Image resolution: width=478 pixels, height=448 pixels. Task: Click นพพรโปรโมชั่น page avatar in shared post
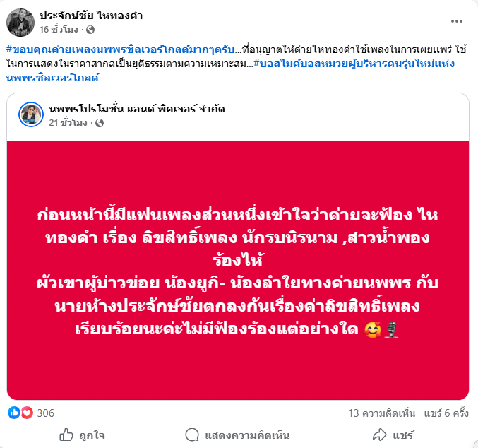tap(31, 114)
